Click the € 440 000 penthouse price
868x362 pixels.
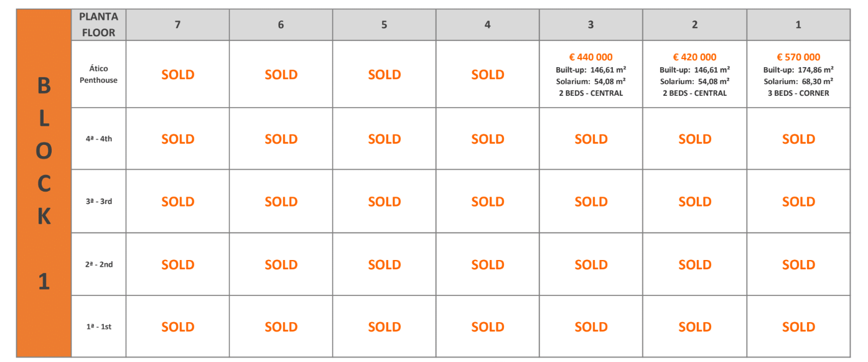point(590,57)
